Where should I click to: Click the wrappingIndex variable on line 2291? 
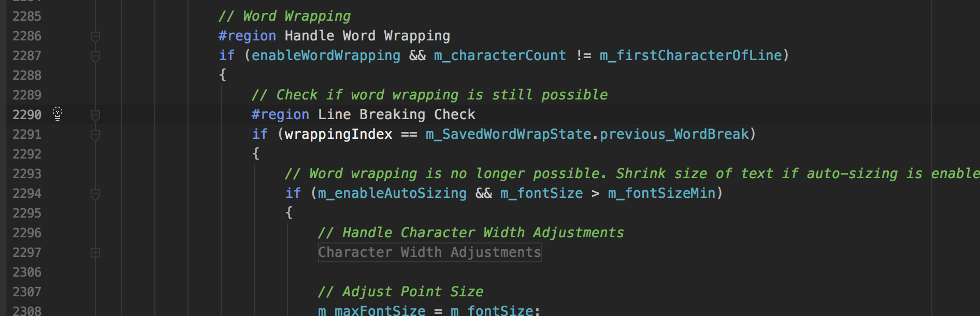pyautogui.click(x=338, y=134)
